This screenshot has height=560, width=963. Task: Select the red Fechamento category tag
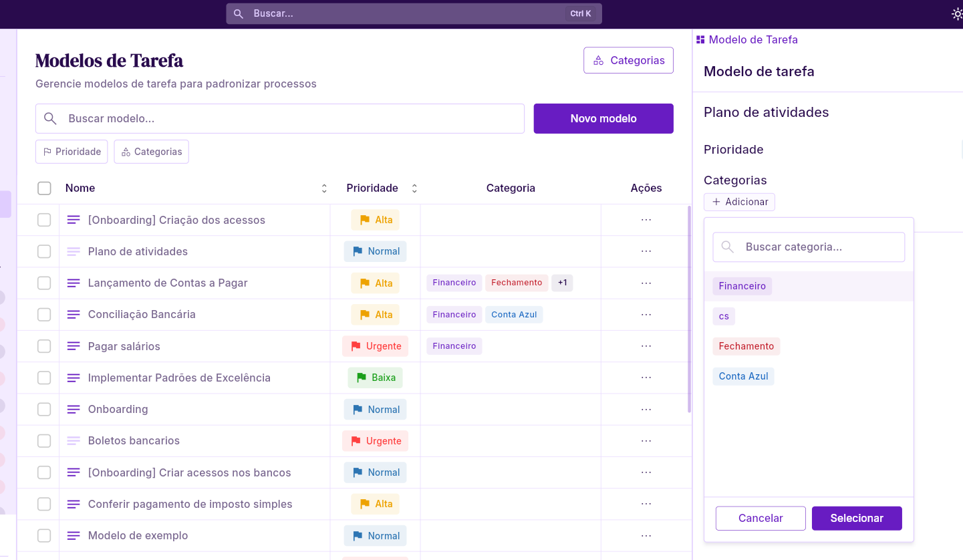pos(746,346)
